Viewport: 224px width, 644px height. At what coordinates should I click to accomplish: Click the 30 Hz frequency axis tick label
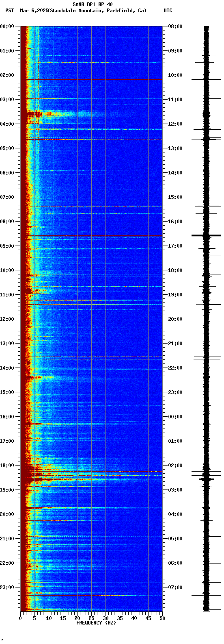click(106, 618)
